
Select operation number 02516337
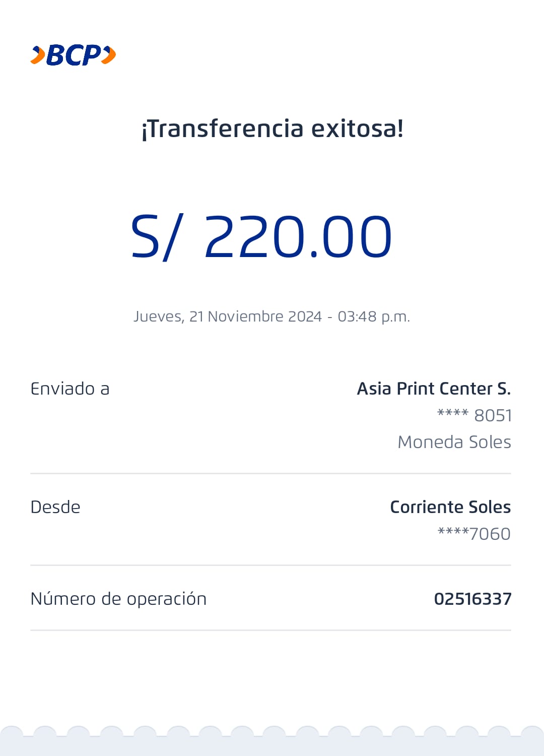[x=472, y=599]
